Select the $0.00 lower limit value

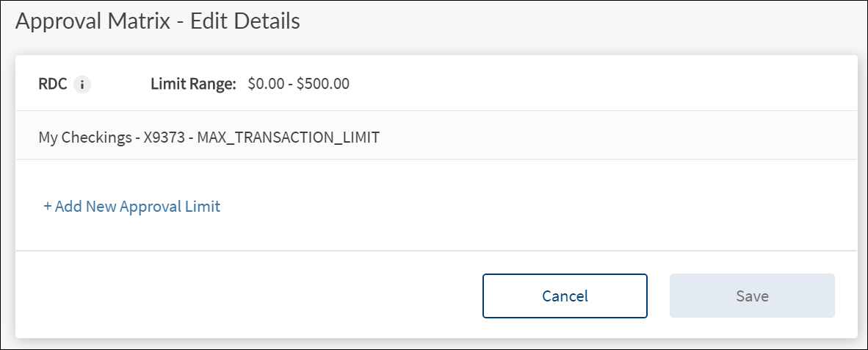pos(265,84)
